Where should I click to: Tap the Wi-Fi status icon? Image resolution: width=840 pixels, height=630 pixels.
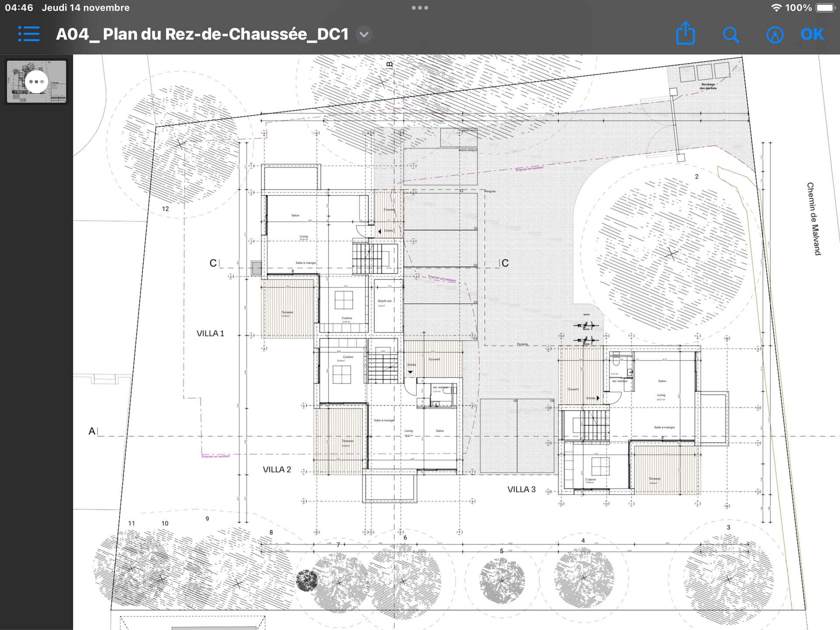(x=777, y=8)
